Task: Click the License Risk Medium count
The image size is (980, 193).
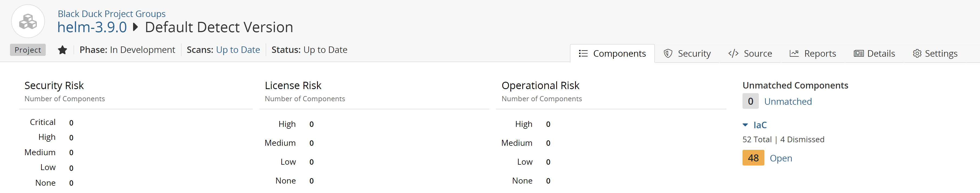Action: click(x=312, y=143)
